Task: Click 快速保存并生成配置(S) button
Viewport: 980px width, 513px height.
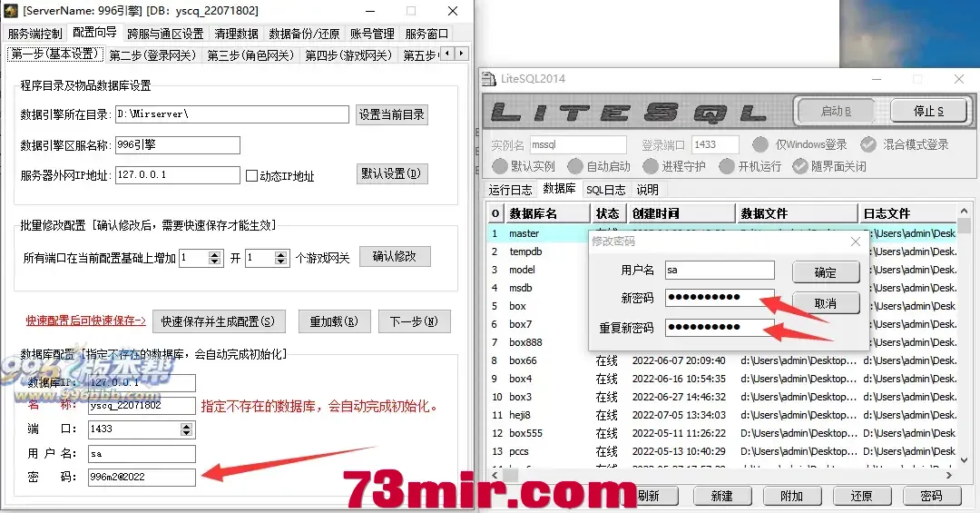Action: point(218,321)
